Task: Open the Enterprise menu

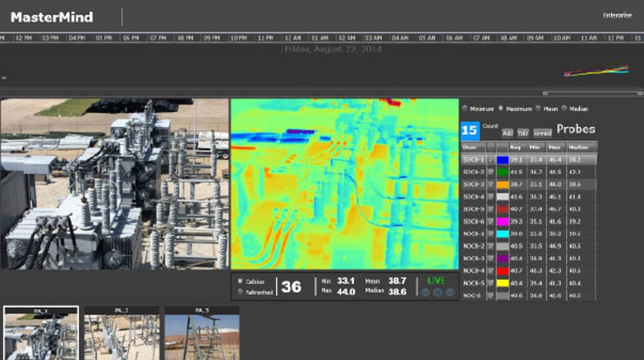Action: point(617,15)
